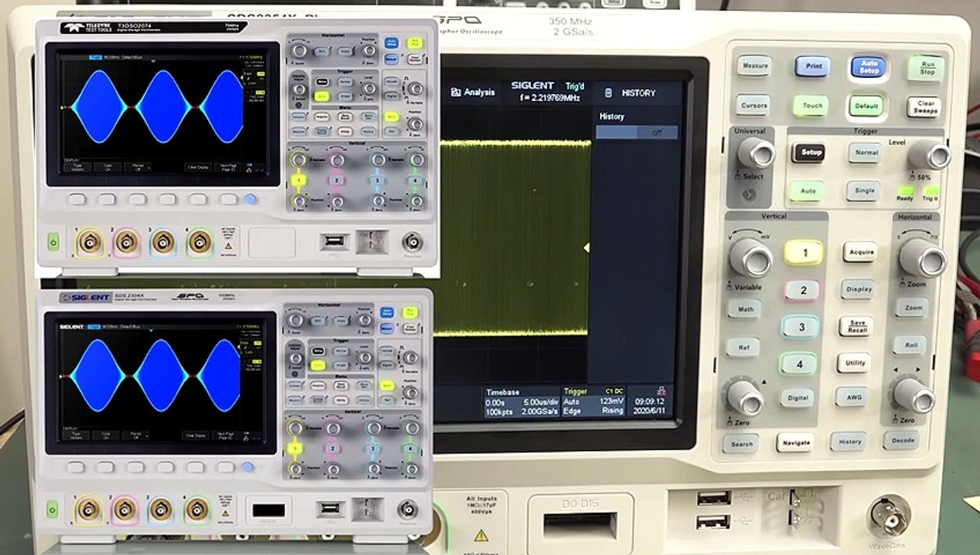Open the Display menu button
980x555 pixels.
pos(857,290)
